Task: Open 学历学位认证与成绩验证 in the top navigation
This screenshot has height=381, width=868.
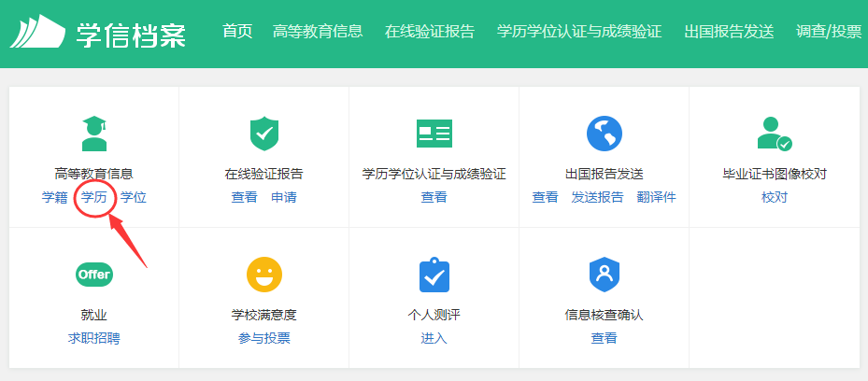Action: click(579, 31)
